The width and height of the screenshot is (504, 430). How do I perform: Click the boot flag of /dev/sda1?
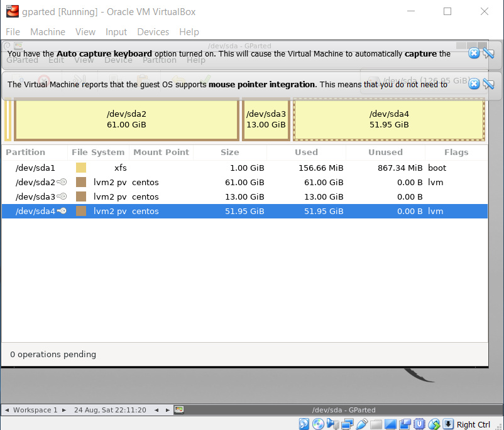[x=437, y=168]
